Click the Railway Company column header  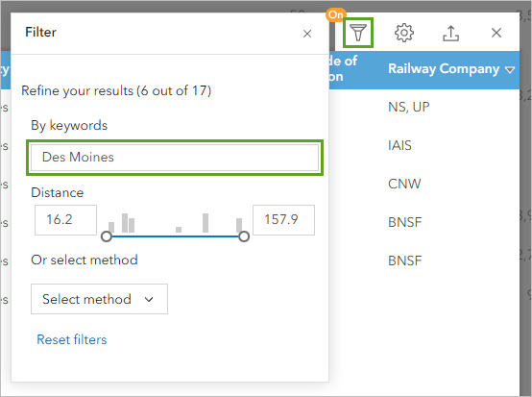click(444, 69)
